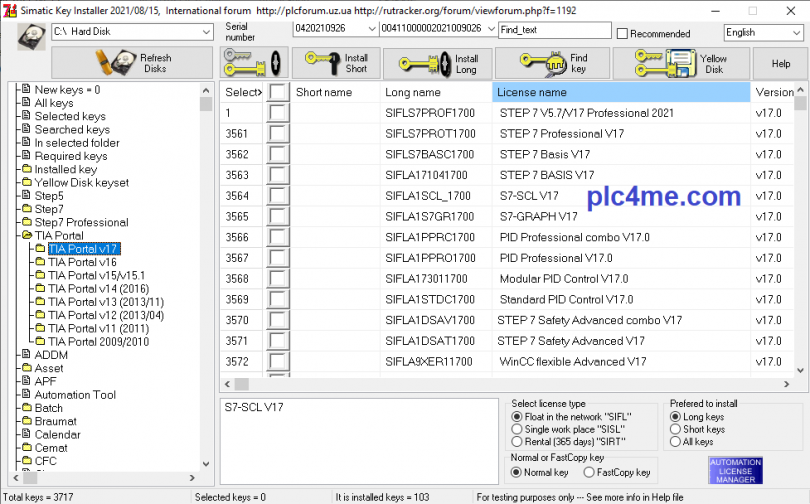Screen dimensions: 810x504
Task: Click the Help button
Action: click(780, 64)
